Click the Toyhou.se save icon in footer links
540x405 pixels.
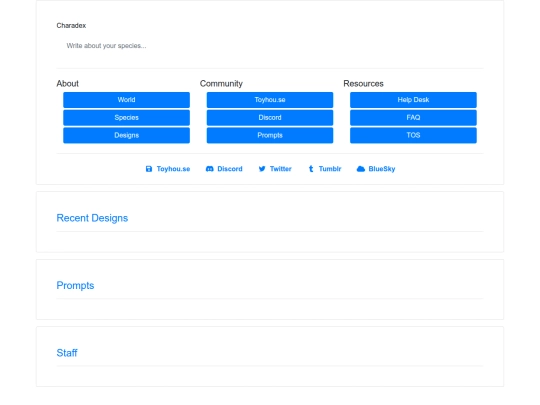pyautogui.click(x=149, y=169)
